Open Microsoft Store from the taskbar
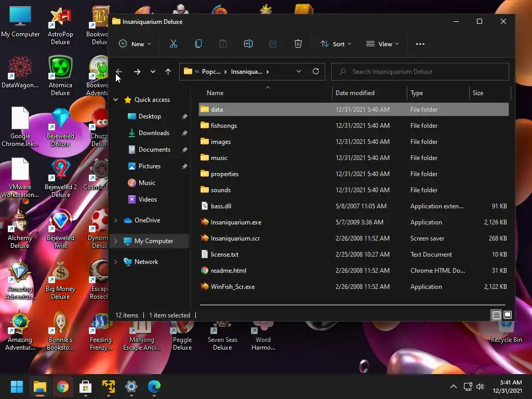The height and width of the screenshot is (399, 532). point(86,387)
